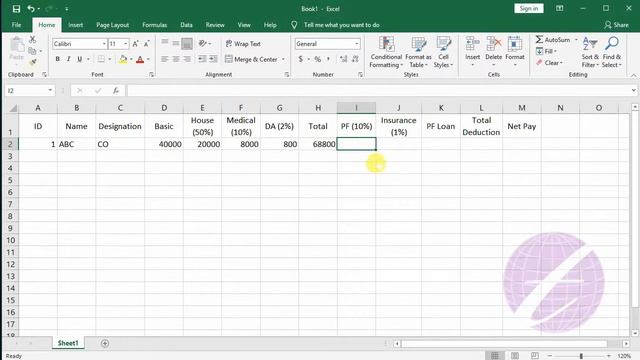Open the number format General dropdown

tap(356, 44)
